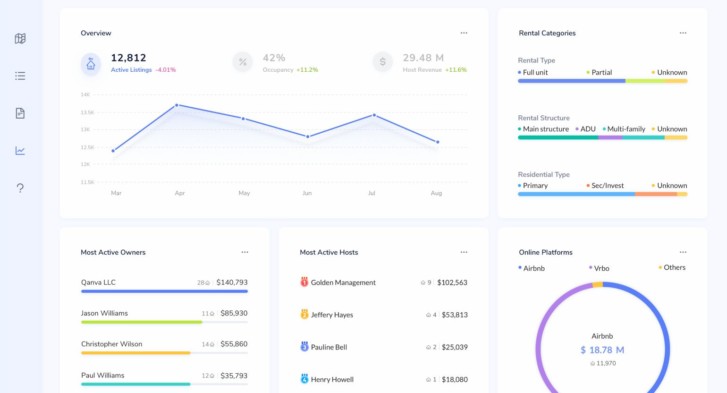This screenshot has width=727, height=393.
Task: Select the Jul data point on chart
Action: pos(374,115)
